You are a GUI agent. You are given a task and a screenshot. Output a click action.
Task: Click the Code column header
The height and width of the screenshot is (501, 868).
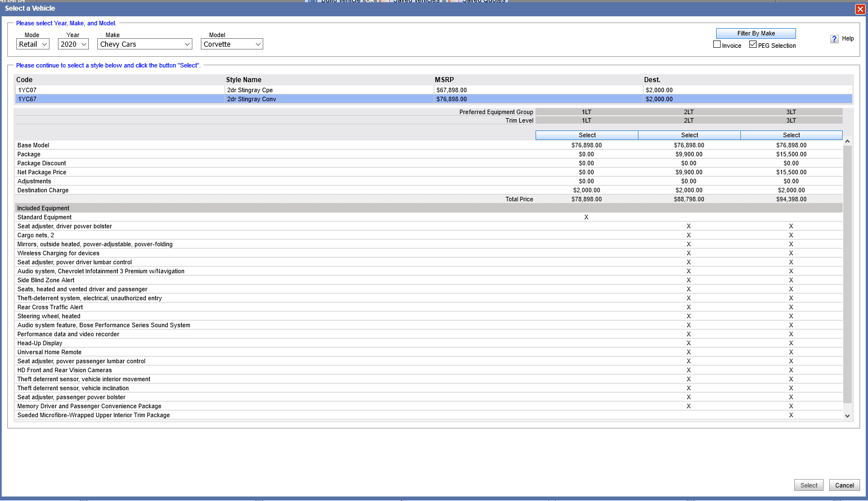coord(24,80)
